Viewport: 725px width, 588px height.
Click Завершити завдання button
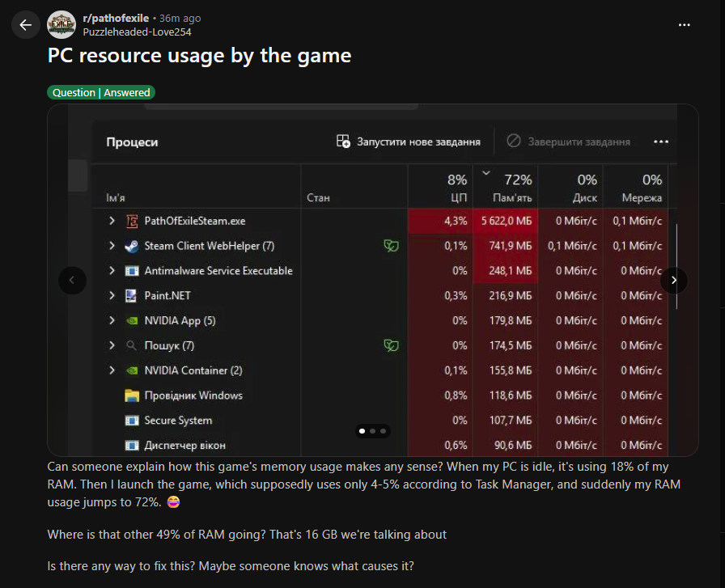coord(568,142)
